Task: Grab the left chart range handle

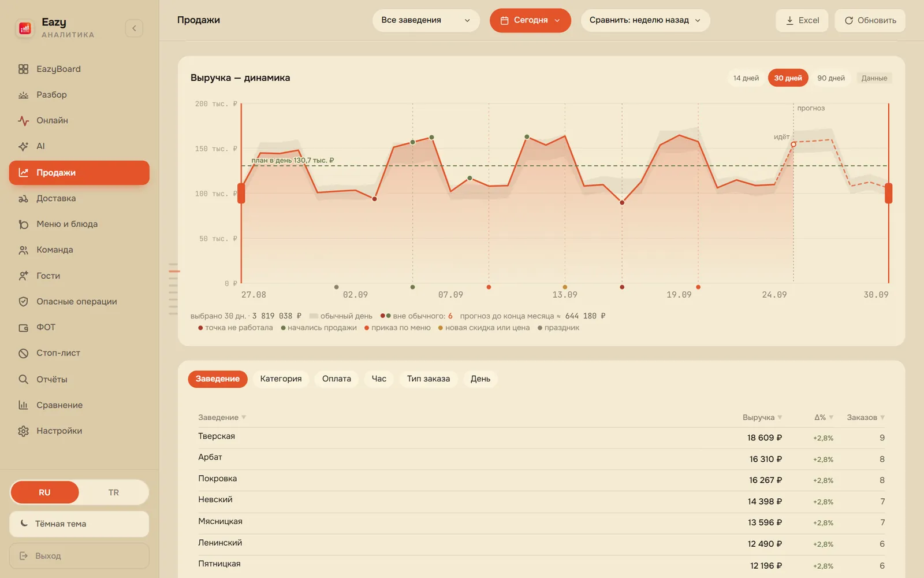Action: (241, 193)
